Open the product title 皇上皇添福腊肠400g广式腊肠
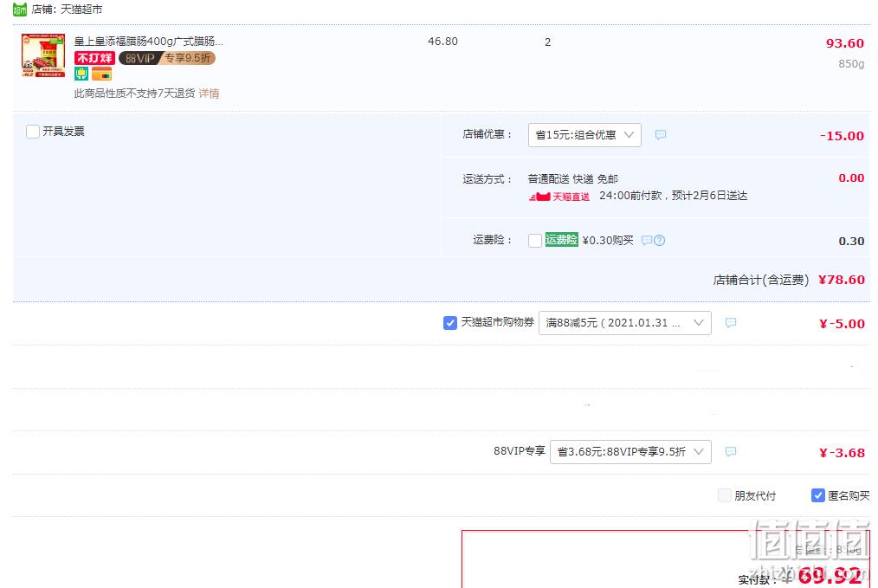878x588 pixels. (148, 42)
